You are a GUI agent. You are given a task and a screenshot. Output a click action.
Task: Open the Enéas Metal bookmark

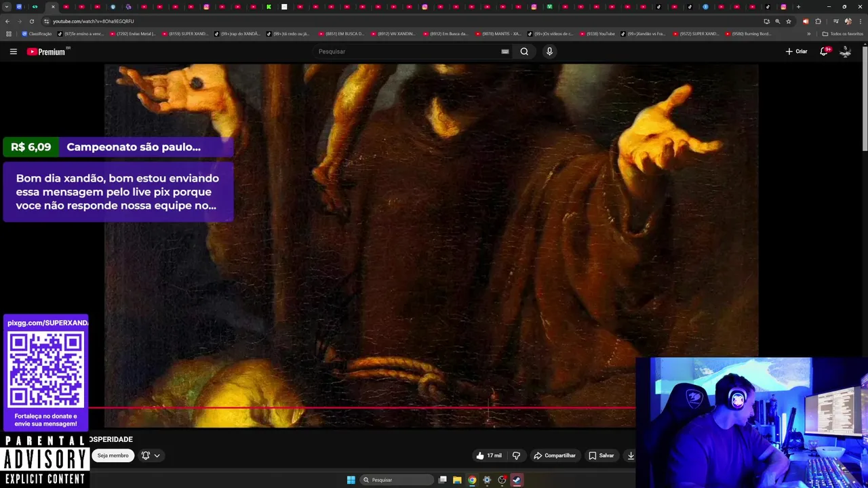coord(133,34)
